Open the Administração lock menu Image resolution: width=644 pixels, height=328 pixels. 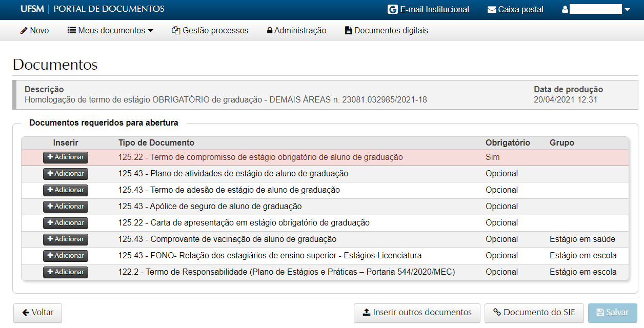tap(296, 30)
